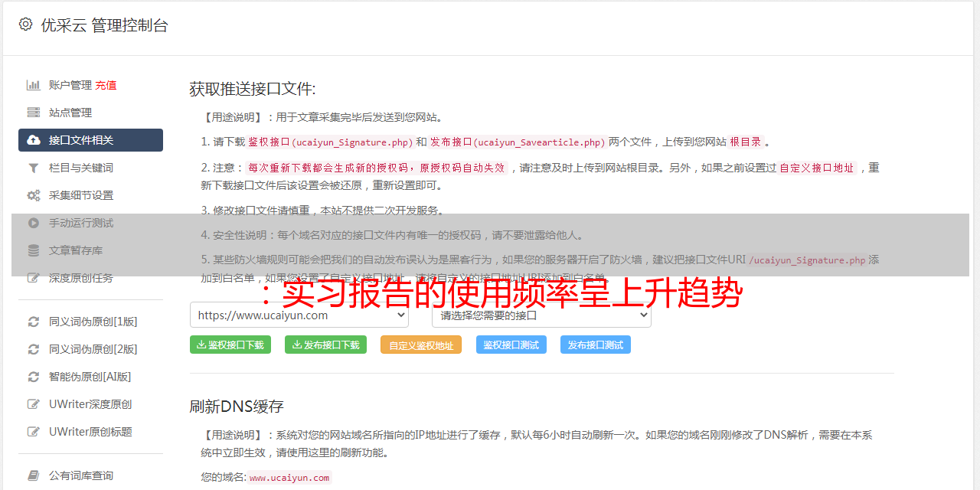Click the bar chart icon for 账户管理
Viewport: 980px width, 490px height.
(x=34, y=85)
